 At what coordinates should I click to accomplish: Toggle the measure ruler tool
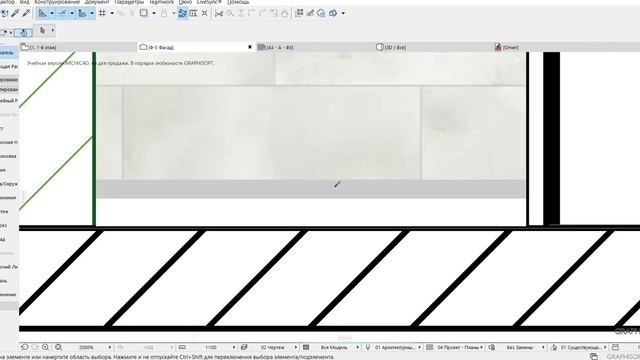pos(82,13)
